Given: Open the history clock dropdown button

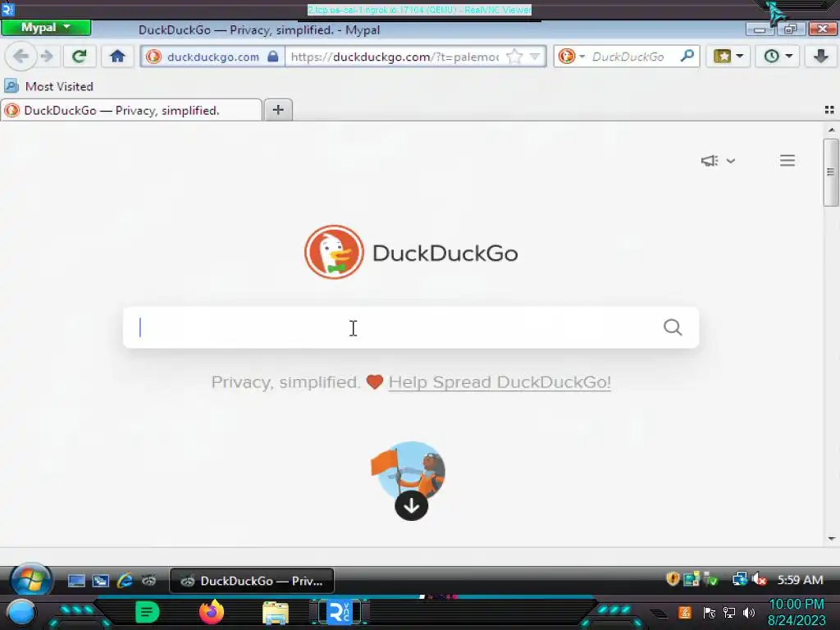Looking at the screenshot, I should click(x=778, y=57).
